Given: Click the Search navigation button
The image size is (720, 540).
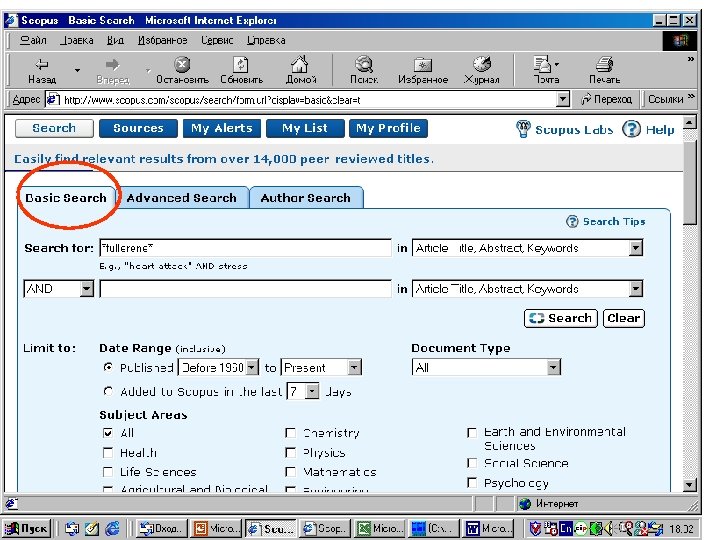Looking at the screenshot, I should click(x=54, y=128).
